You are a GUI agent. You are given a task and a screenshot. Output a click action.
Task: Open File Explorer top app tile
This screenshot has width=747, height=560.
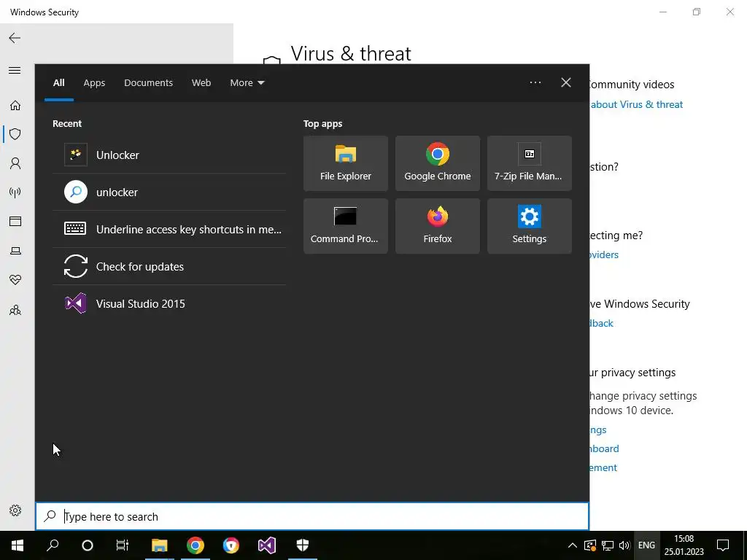(345, 163)
